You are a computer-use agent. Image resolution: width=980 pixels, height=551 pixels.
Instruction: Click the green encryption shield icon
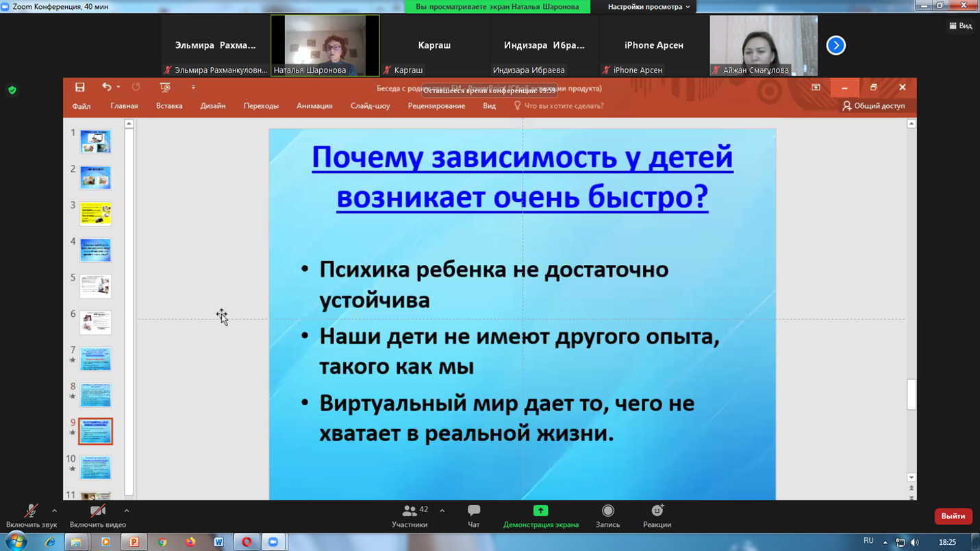(x=12, y=90)
